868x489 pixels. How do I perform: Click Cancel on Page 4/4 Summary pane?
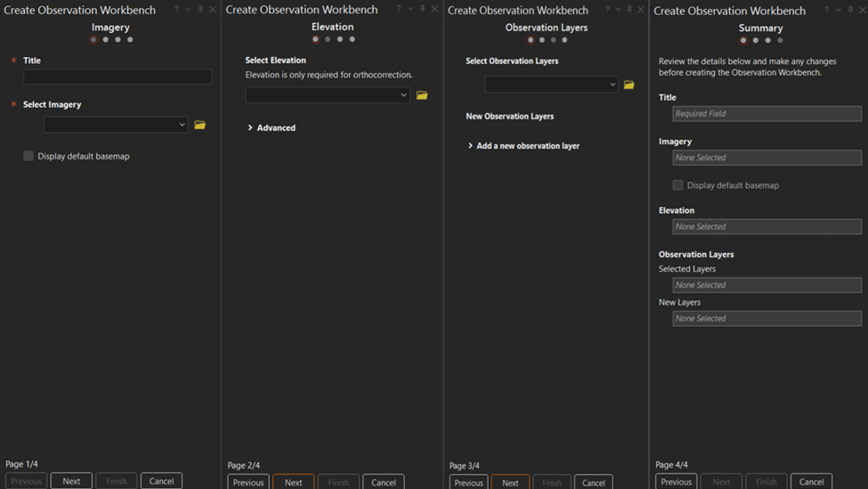pos(812,481)
